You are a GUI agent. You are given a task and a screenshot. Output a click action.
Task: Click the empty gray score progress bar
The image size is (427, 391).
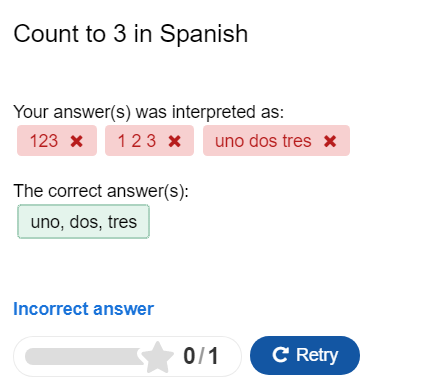pyautogui.click(x=83, y=357)
